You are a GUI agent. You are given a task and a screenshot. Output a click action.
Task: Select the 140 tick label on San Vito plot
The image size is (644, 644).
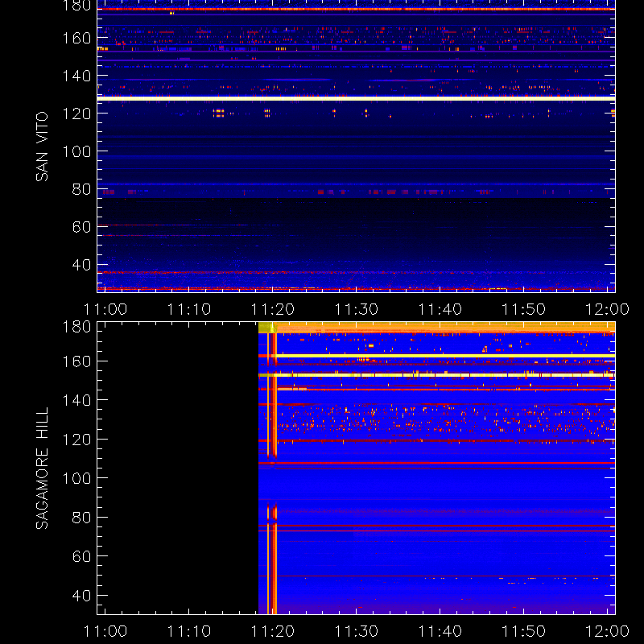pos(76,76)
